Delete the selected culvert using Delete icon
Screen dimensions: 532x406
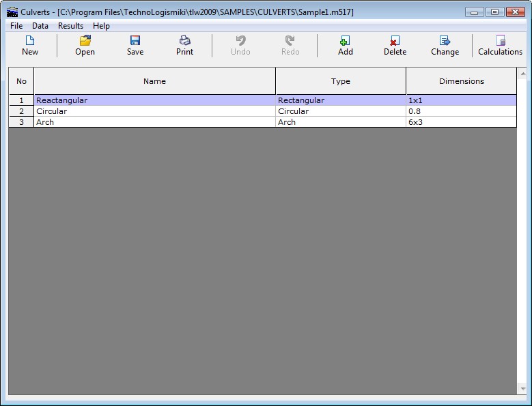tap(395, 45)
